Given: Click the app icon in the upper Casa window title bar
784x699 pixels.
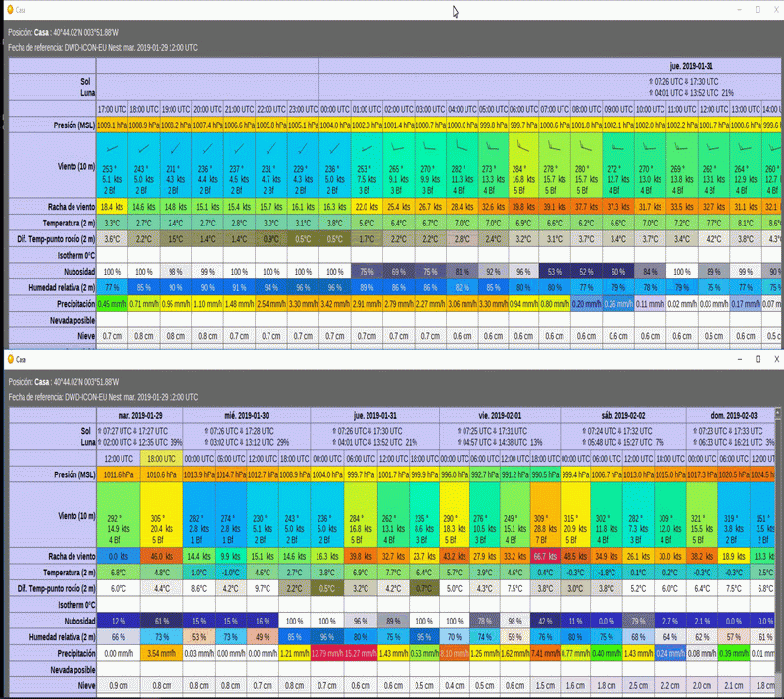Looking at the screenshot, I should 10,10.
